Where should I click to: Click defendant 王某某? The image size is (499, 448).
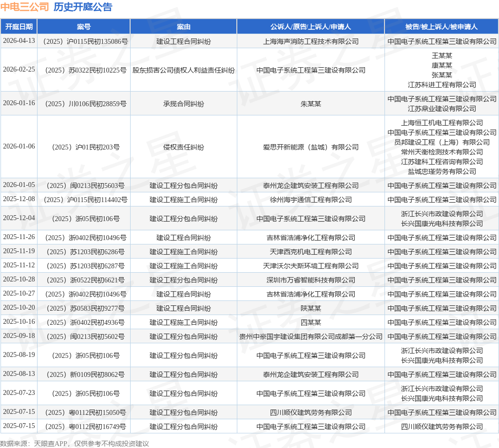[x=441, y=56]
